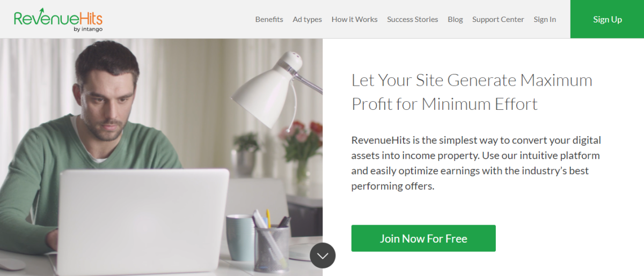Click the Join Now For Free button
Image resolution: width=644 pixels, height=276 pixels.
tap(423, 238)
